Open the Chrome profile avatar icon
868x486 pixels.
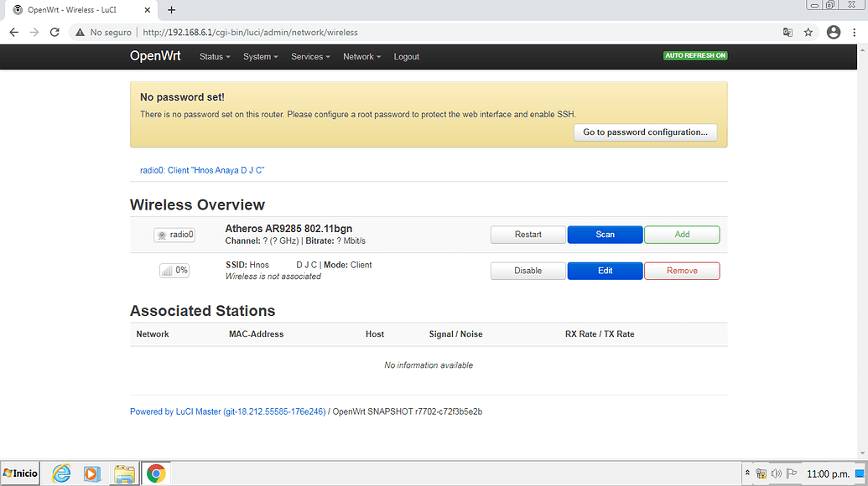click(834, 32)
